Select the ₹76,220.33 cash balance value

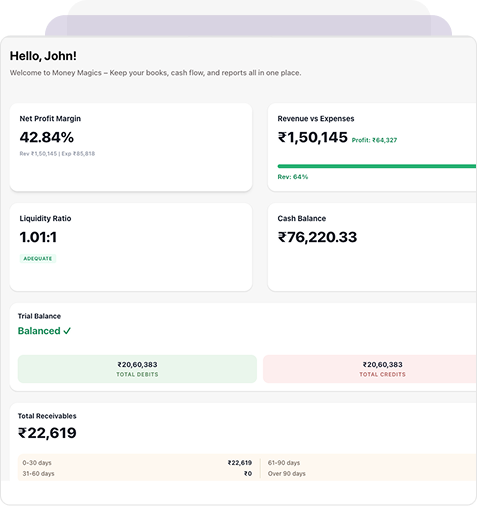317,237
